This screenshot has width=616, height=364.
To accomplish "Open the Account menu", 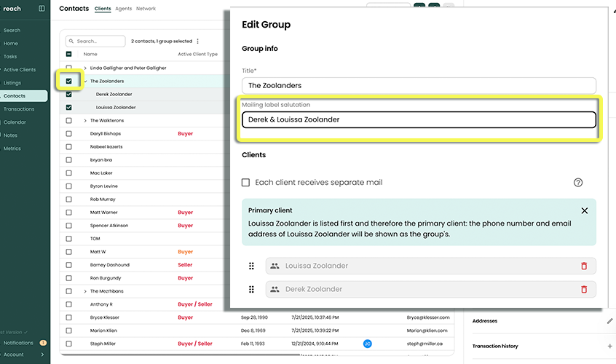I will tap(14, 355).
